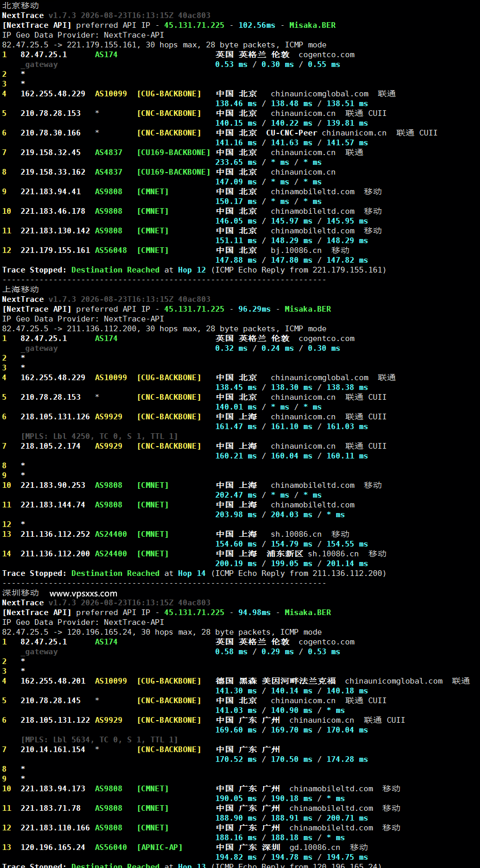This screenshot has width=480, height=868.
Task: Click the gd.10086.cn hostname
Action: tap(315, 847)
